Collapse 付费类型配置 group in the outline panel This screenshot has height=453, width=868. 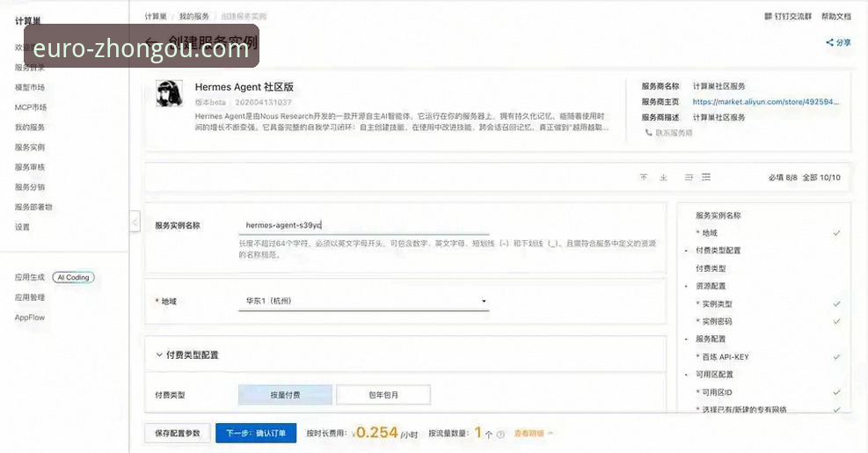point(687,251)
